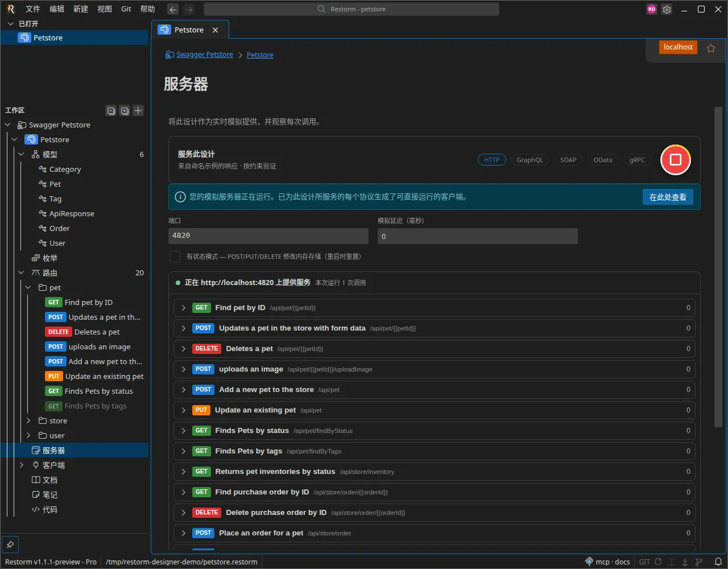The image size is (728, 569).
Task: Select the Category model in tree
Action: [x=75, y=169]
